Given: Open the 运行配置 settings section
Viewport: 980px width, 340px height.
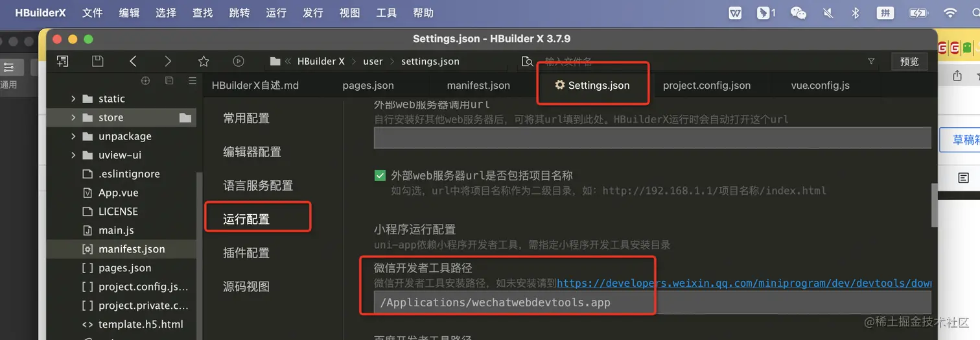Looking at the screenshot, I should click(246, 219).
